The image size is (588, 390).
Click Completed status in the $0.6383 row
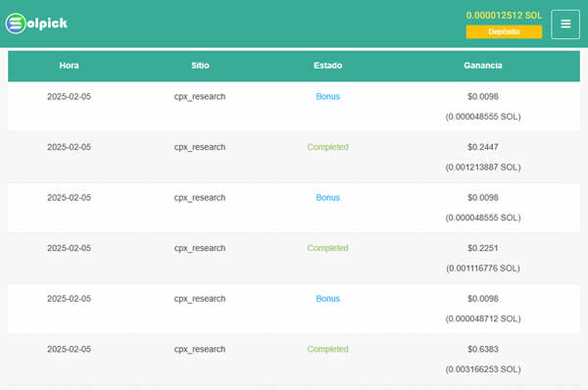coord(327,350)
